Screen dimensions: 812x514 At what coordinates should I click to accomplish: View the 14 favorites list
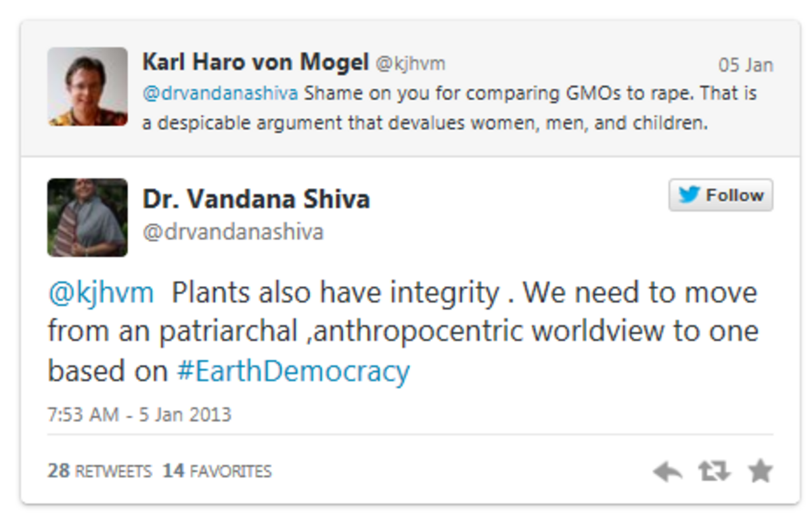pyautogui.click(x=217, y=471)
